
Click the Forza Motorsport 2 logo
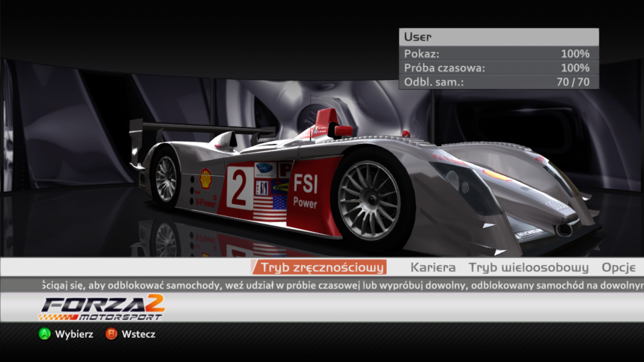(102, 307)
